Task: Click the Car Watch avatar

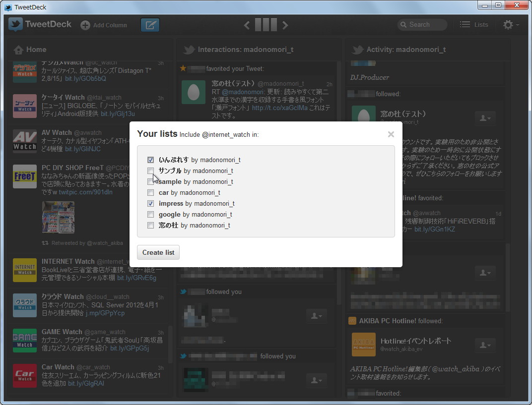Action: coord(25,376)
